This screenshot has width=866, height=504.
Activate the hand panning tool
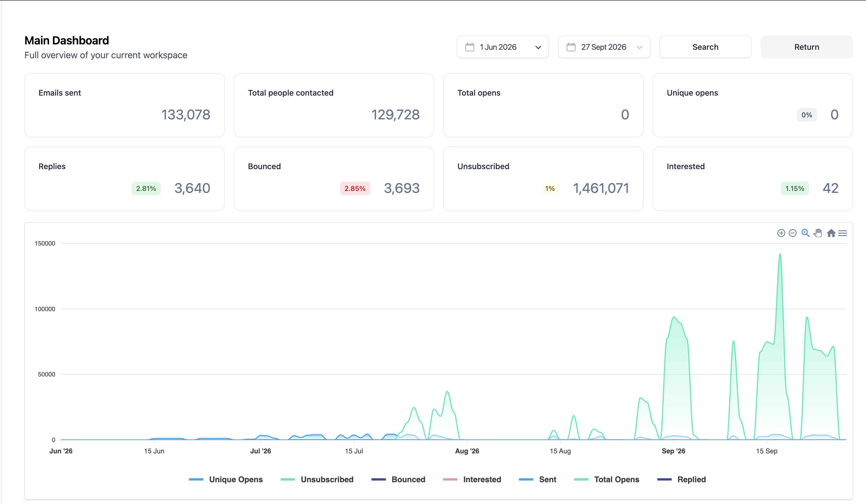tap(818, 233)
